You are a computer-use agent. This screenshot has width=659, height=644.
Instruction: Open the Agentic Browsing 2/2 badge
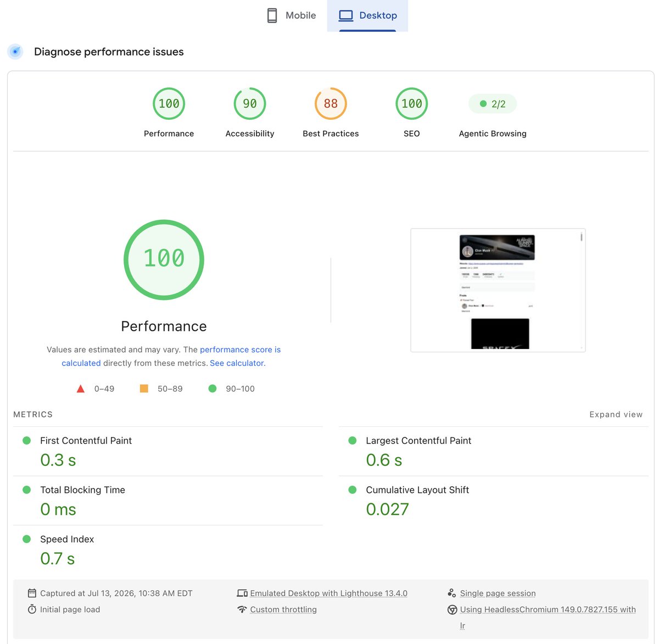coord(493,104)
